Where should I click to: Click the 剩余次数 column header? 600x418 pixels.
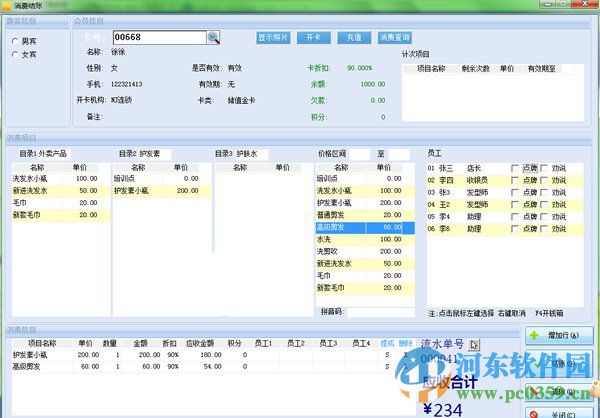point(475,69)
